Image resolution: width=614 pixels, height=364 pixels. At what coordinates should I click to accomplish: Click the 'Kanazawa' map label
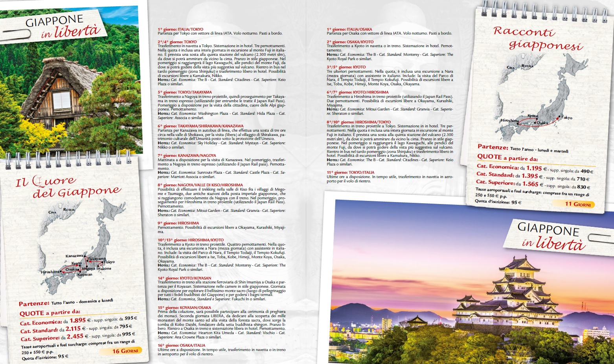coord(74,256)
